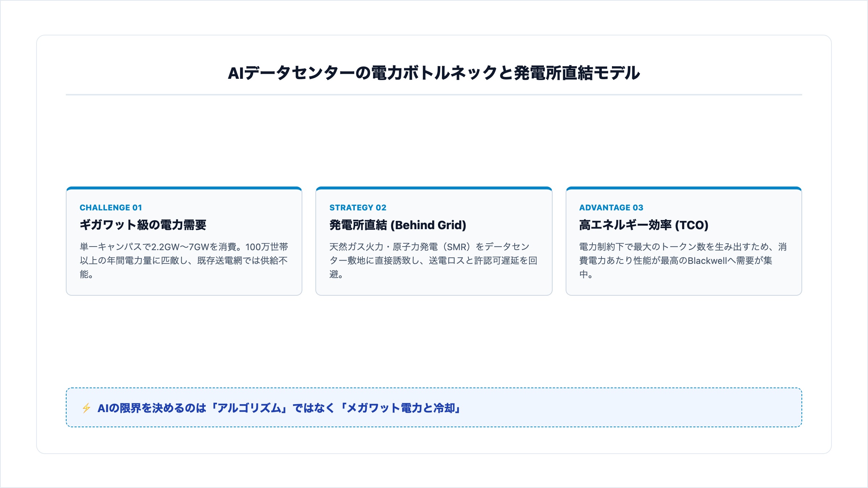Click the paragraph starting 単一キャンパスで2.2GW
The image size is (868, 488).
click(x=184, y=260)
